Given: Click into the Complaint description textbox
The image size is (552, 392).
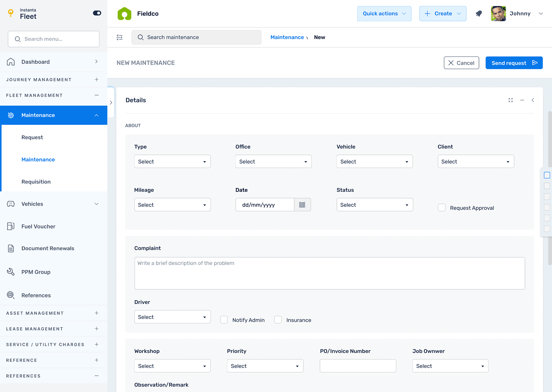Looking at the screenshot, I should [329, 273].
